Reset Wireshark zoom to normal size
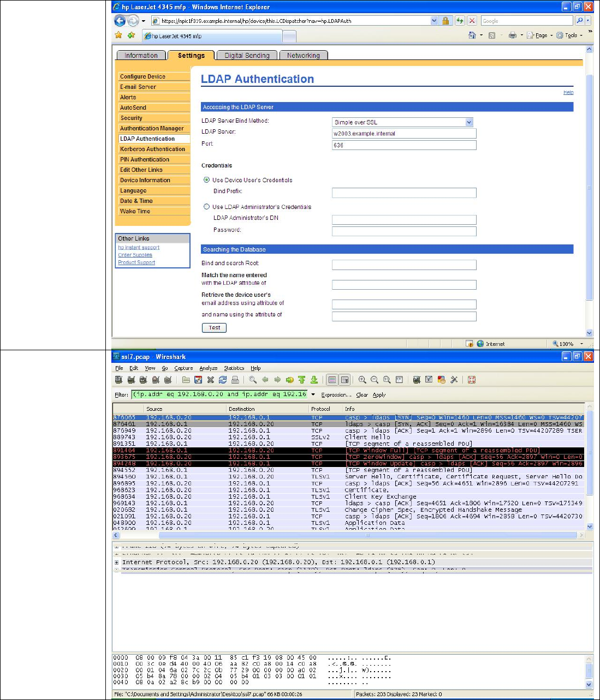 [387, 380]
